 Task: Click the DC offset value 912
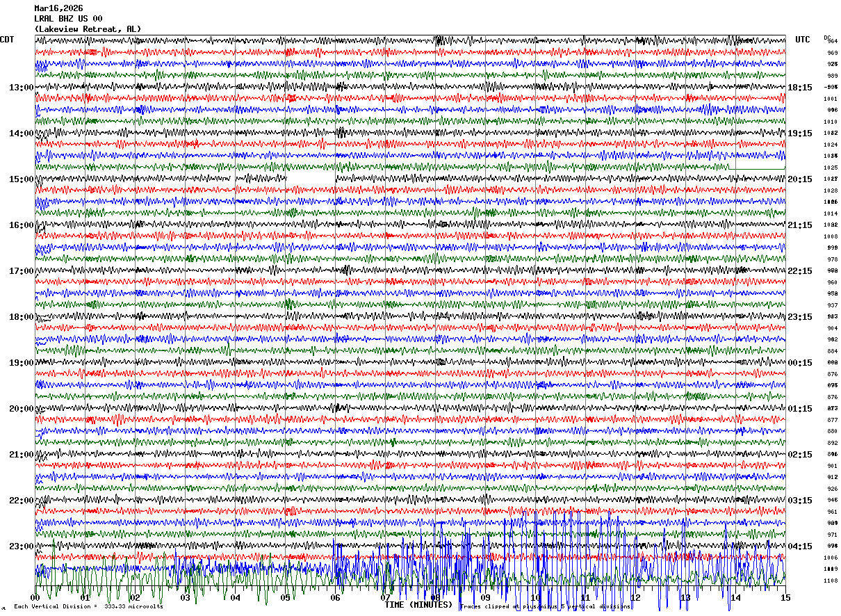click(832, 477)
